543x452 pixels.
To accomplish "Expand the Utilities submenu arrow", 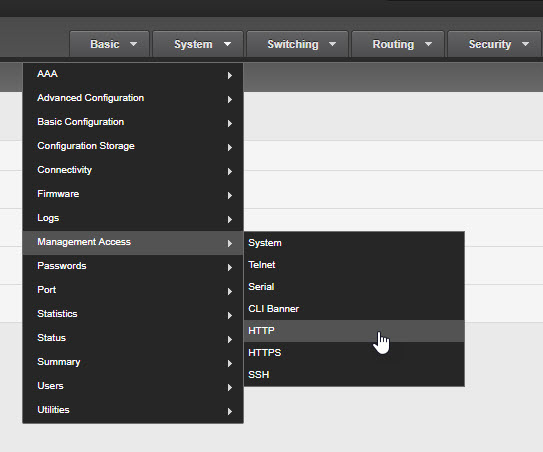I will click(230, 411).
